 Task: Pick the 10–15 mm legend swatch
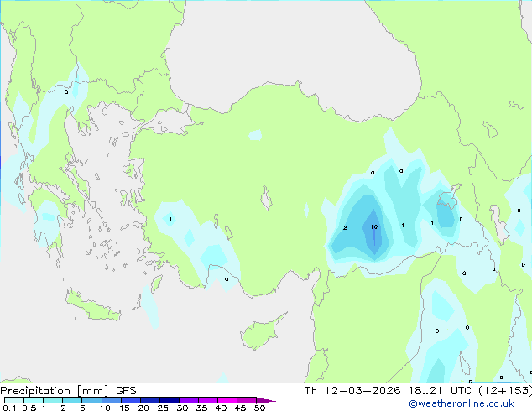[x=111, y=400]
